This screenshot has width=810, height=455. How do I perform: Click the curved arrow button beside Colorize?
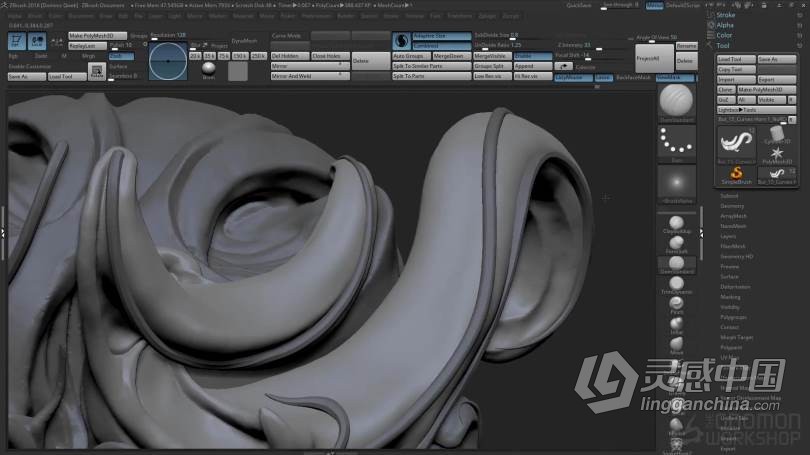(564, 67)
